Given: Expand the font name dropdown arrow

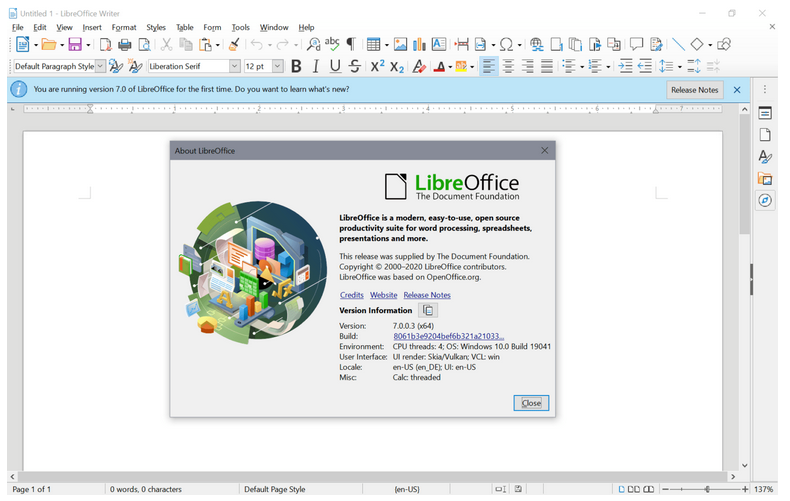Looking at the screenshot, I should [x=234, y=66].
